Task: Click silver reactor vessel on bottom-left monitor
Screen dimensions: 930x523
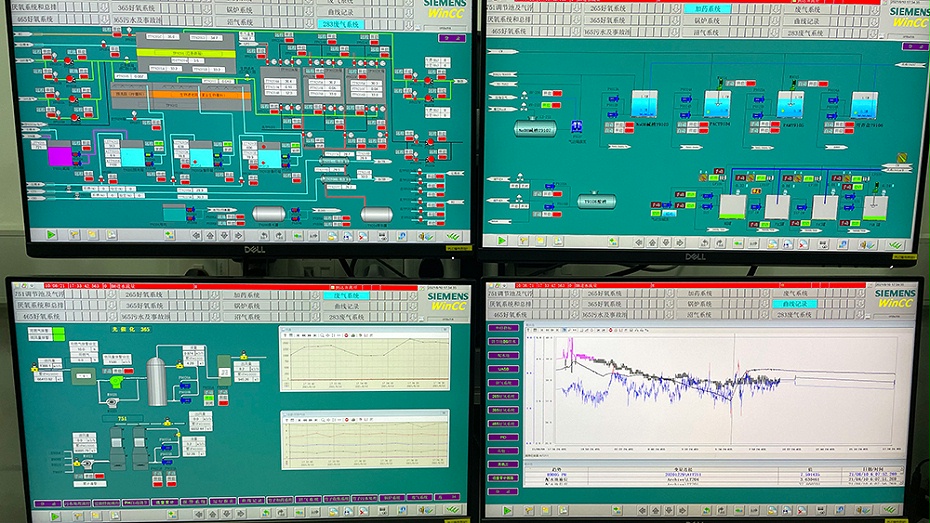Action: 157,381
